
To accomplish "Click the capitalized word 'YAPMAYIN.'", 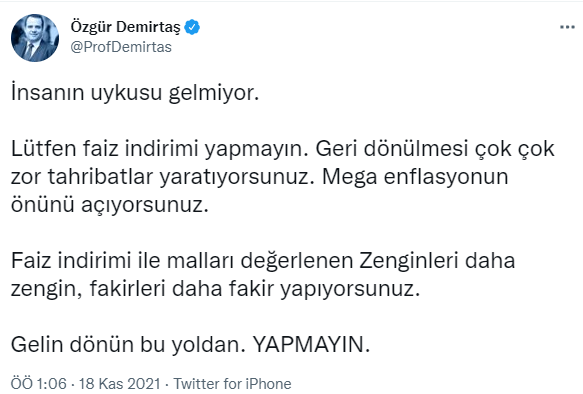I will click(312, 345).
